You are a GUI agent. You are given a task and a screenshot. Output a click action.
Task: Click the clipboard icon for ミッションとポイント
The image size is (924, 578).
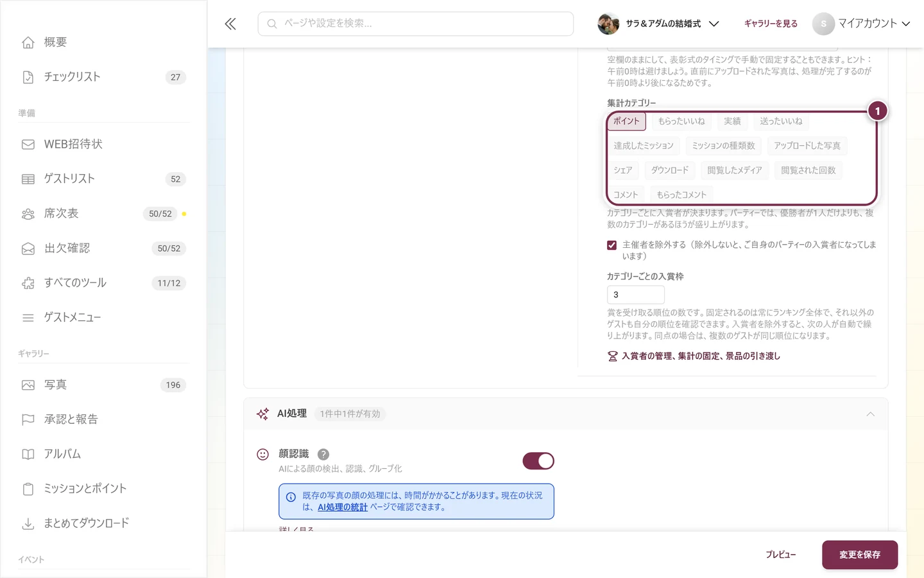tap(28, 489)
